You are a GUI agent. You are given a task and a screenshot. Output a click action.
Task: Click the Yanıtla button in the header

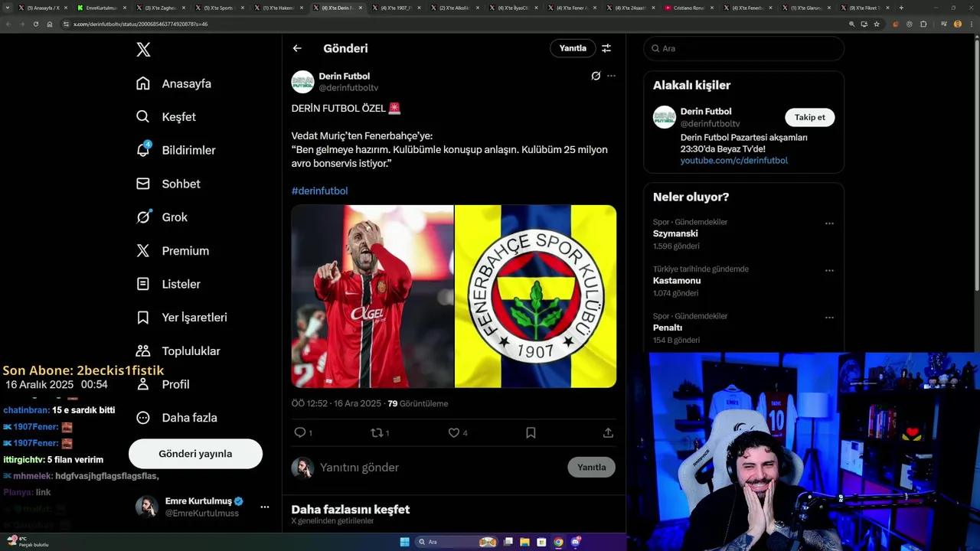[x=573, y=48]
